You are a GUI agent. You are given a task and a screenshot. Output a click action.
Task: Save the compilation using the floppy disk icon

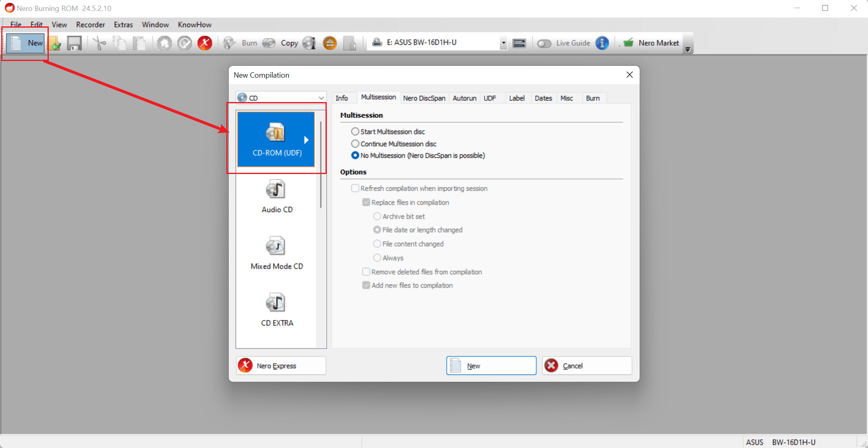click(74, 43)
